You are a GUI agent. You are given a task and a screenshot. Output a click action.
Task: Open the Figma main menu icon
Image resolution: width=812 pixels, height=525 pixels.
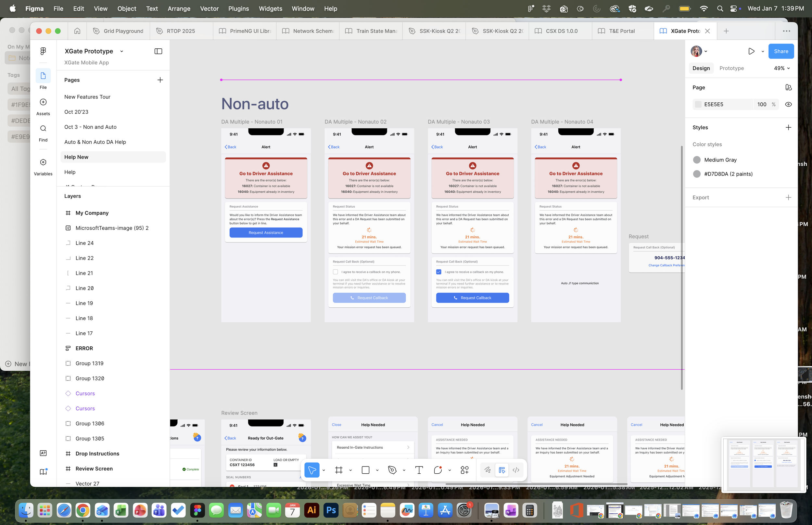(x=43, y=51)
